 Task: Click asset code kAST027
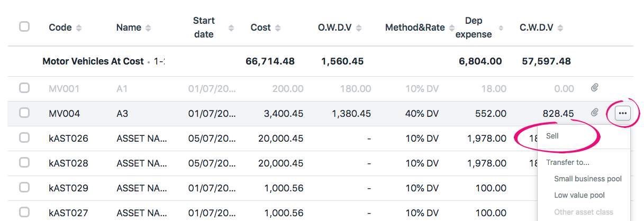point(69,213)
